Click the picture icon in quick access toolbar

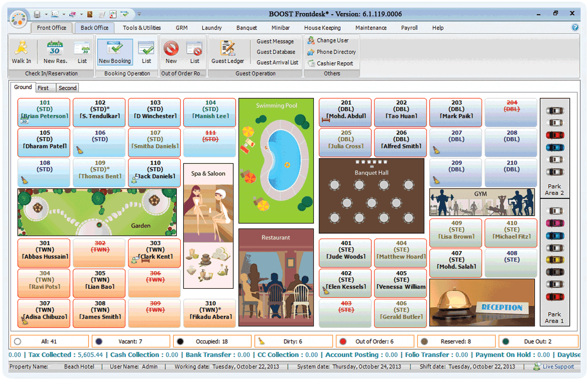pos(55,14)
